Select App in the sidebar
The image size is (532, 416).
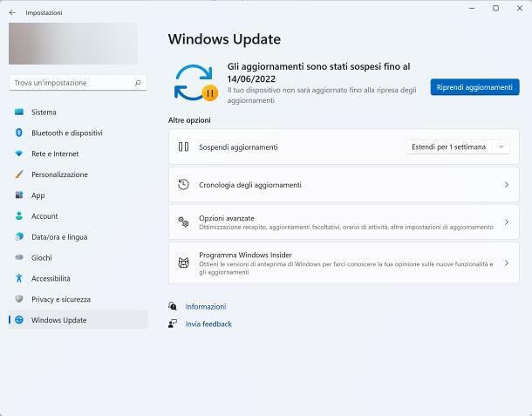point(78,195)
